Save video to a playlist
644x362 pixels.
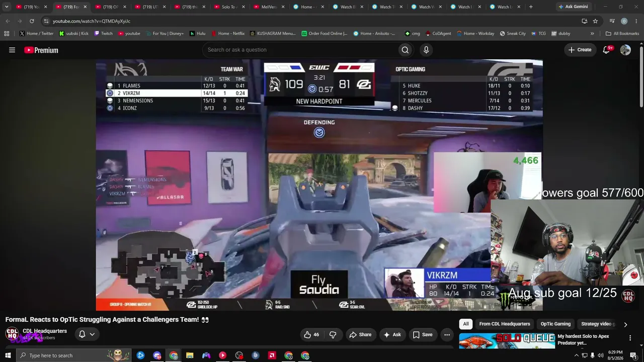coord(423,335)
